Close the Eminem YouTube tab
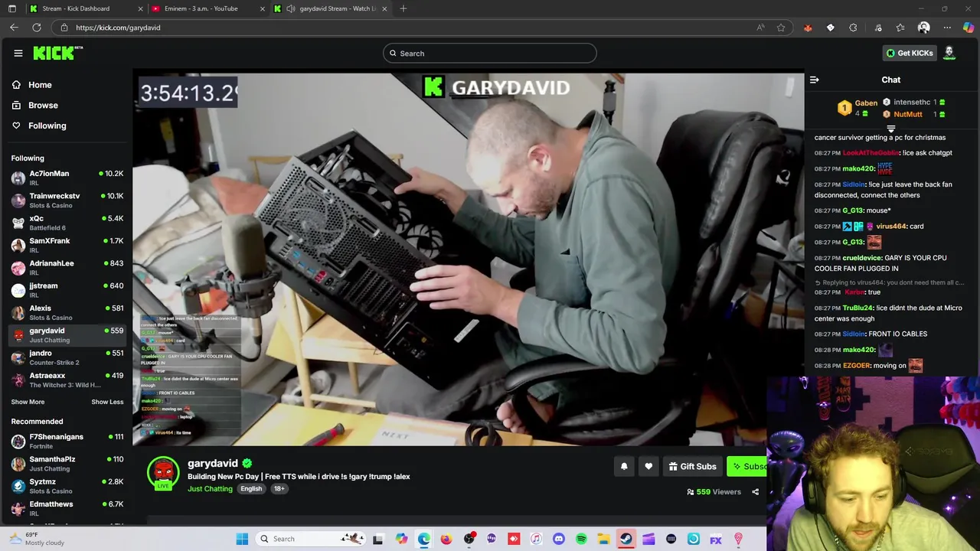This screenshot has width=980, height=551. pos(263,8)
